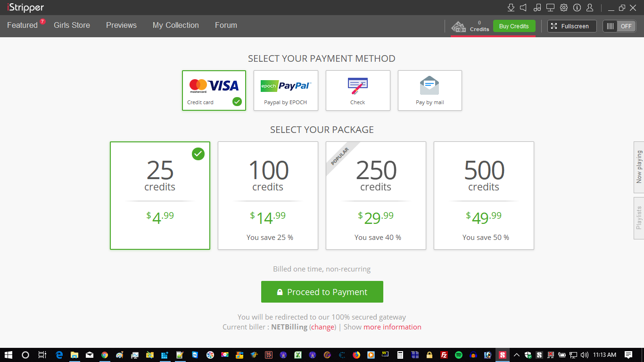Image resolution: width=644 pixels, height=362 pixels.
Task: Expand the Playlists side panel
Action: 639,218
